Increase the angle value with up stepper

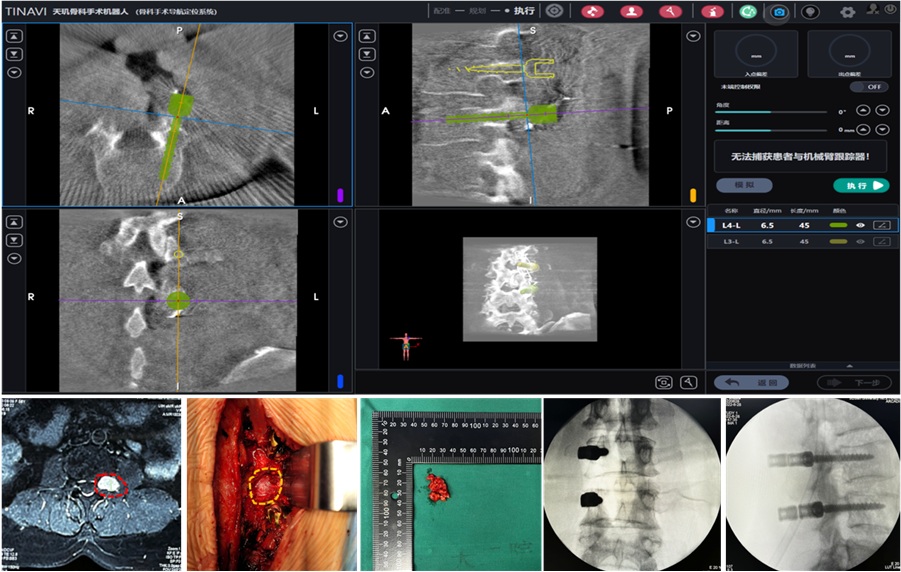[863, 110]
